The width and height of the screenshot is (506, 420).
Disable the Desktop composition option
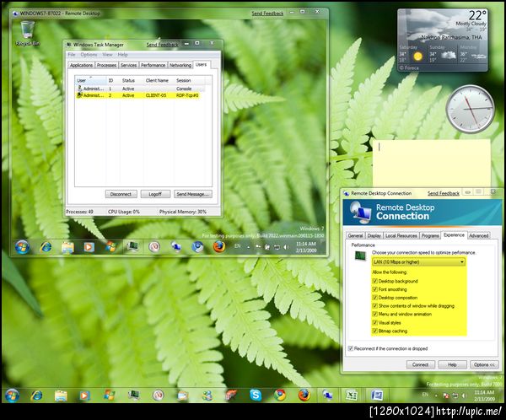point(374,298)
